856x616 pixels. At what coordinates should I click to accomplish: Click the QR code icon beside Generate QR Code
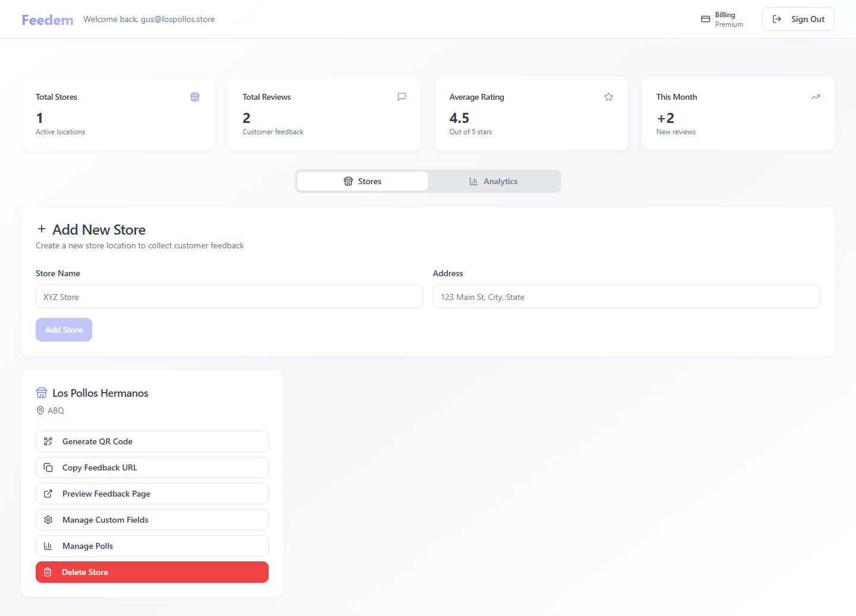coord(48,441)
